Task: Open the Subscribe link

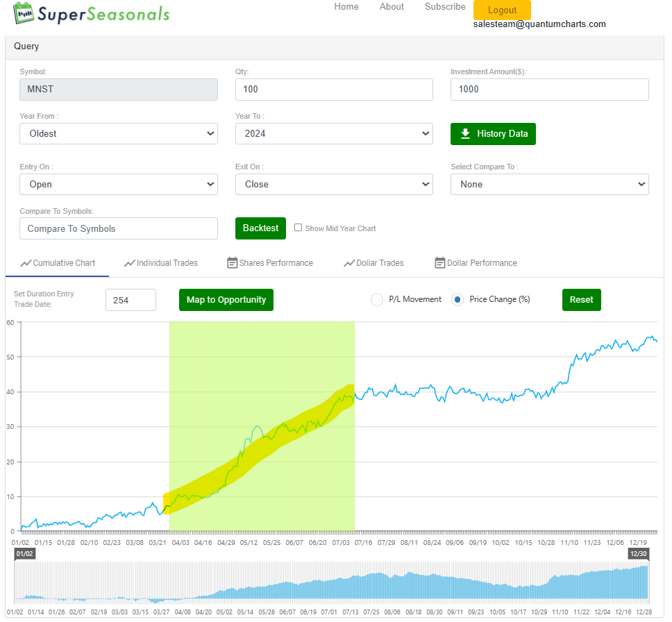Action: 445,7
